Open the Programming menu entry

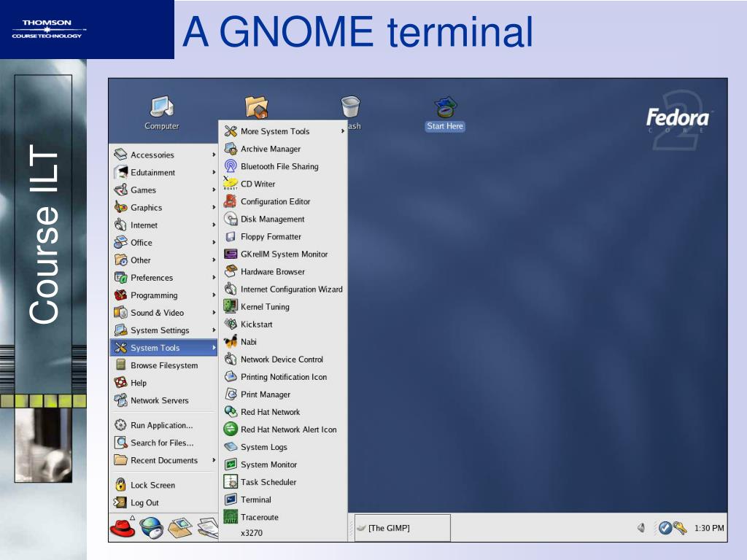point(164,295)
